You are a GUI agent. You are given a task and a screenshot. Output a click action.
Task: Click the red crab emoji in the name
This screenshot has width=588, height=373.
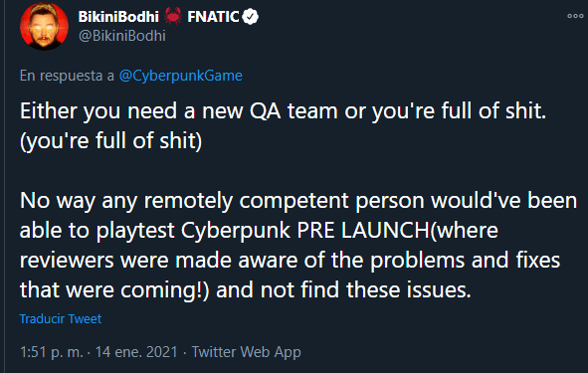click(173, 17)
